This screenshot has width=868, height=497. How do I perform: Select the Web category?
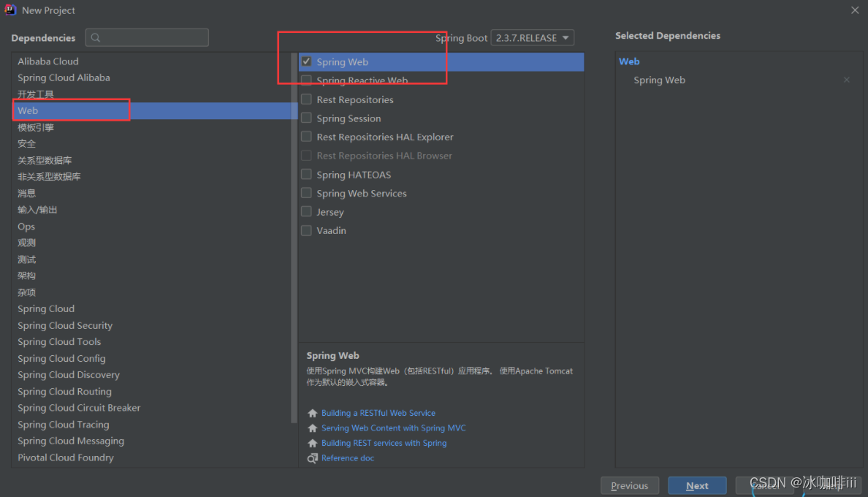[x=151, y=110]
